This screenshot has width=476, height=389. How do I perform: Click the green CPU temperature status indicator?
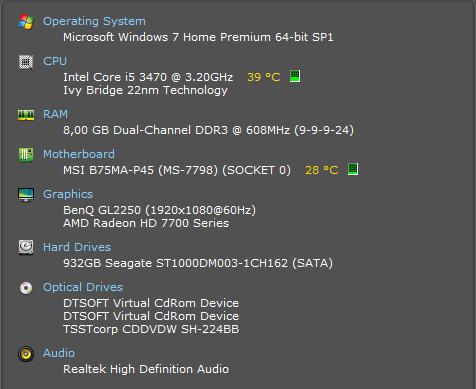[x=295, y=76]
